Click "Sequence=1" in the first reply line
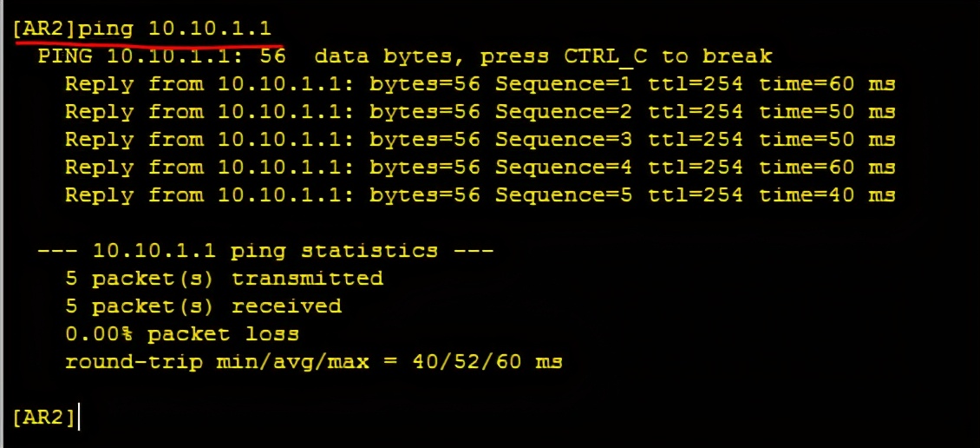 coord(564,84)
